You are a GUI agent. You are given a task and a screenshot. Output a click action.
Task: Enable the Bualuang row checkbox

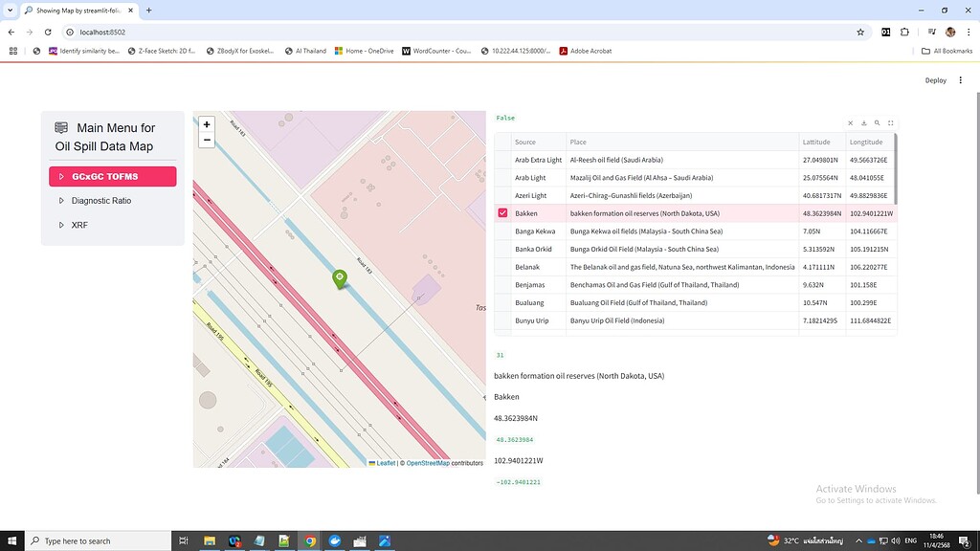[502, 302]
